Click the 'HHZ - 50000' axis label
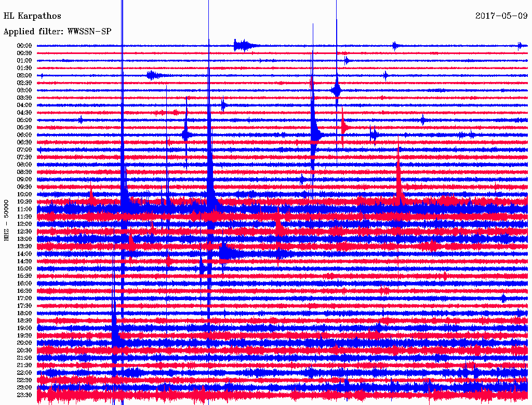This screenshot has width=532, height=405. 6,221
